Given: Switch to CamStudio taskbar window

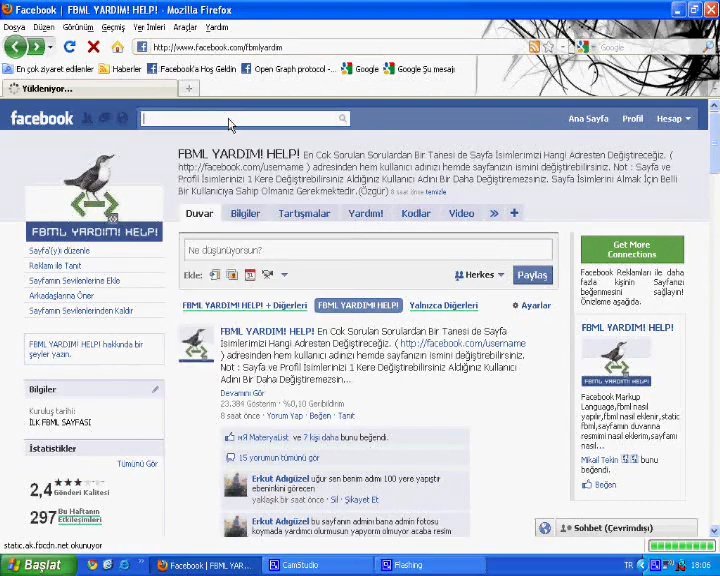Looking at the screenshot, I should 319,565.
